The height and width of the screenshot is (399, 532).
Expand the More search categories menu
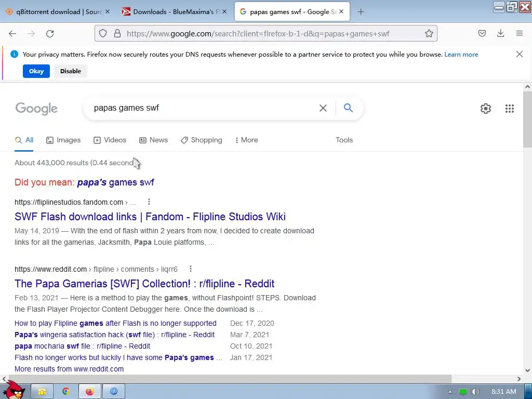click(x=247, y=140)
